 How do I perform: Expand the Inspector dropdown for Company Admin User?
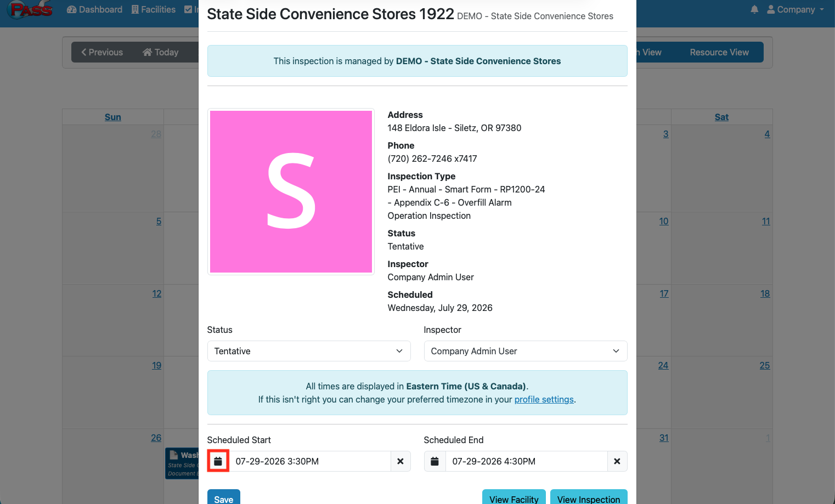tap(526, 351)
